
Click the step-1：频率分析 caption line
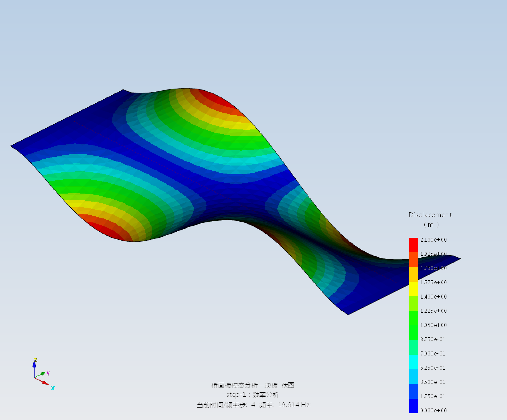[x=253, y=395]
